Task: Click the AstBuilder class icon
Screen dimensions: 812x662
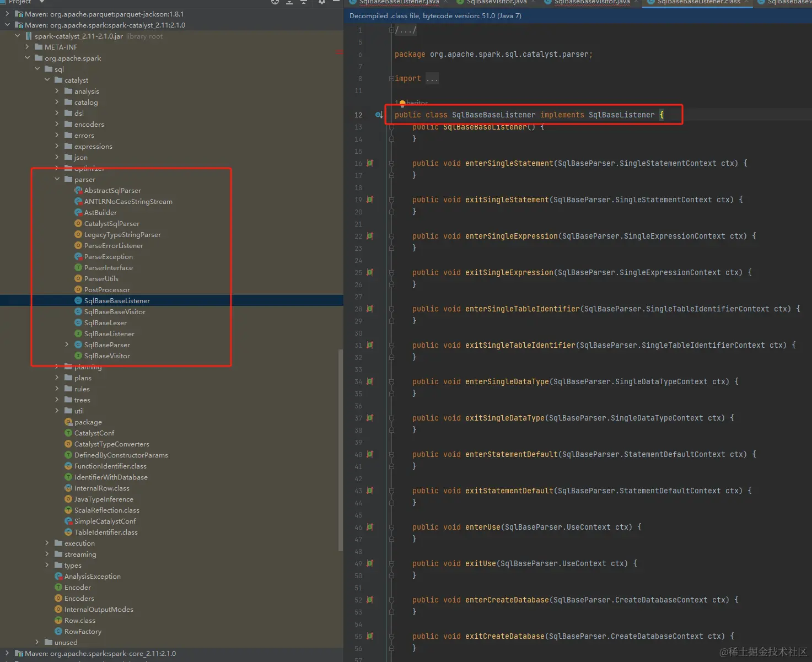Action: tap(78, 213)
